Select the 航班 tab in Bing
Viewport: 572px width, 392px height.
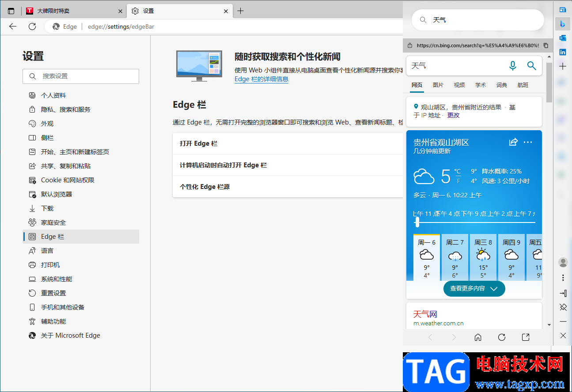coord(523,85)
